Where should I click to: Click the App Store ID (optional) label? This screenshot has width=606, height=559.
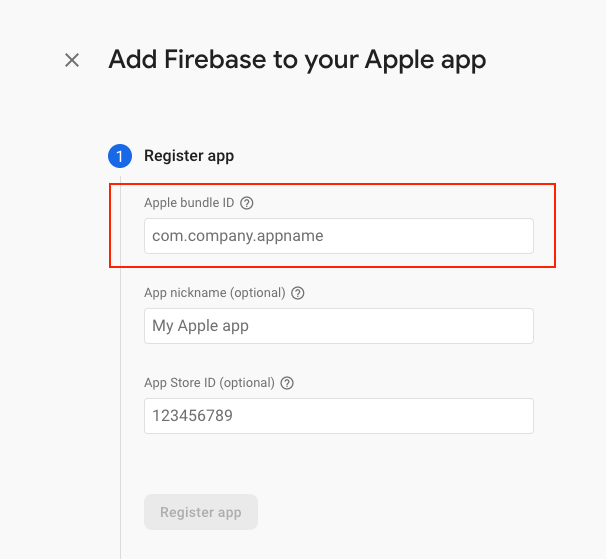209,383
